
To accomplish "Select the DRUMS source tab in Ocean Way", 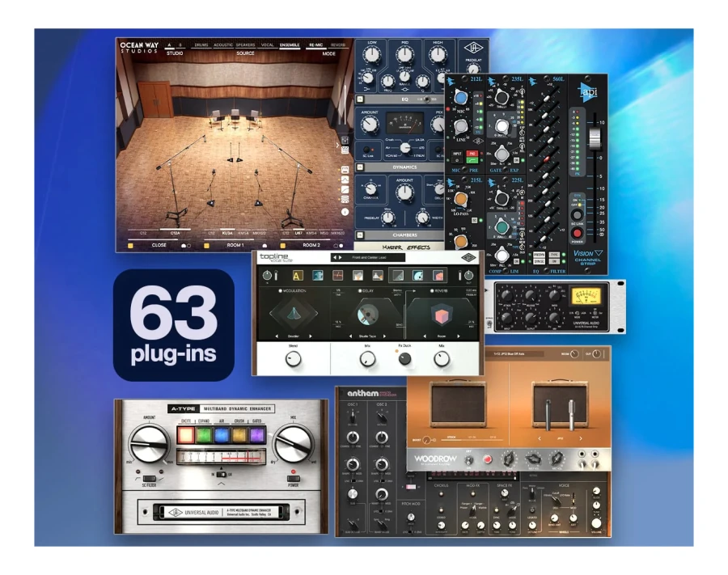I will point(201,45).
